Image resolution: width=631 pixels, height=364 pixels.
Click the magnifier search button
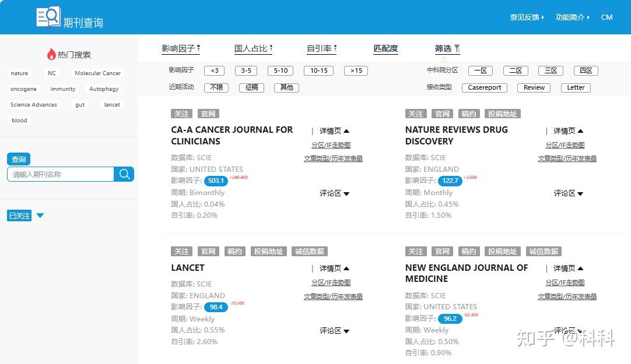click(124, 174)
